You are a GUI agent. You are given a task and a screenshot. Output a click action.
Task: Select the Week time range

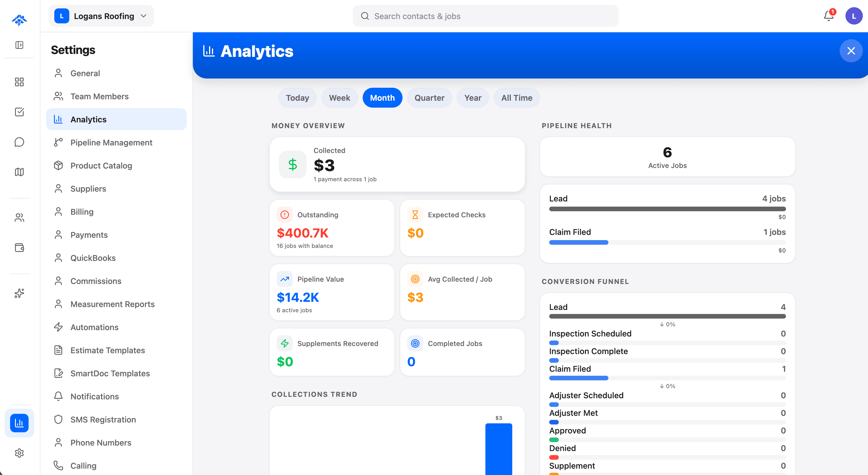(x=339, y=98)
